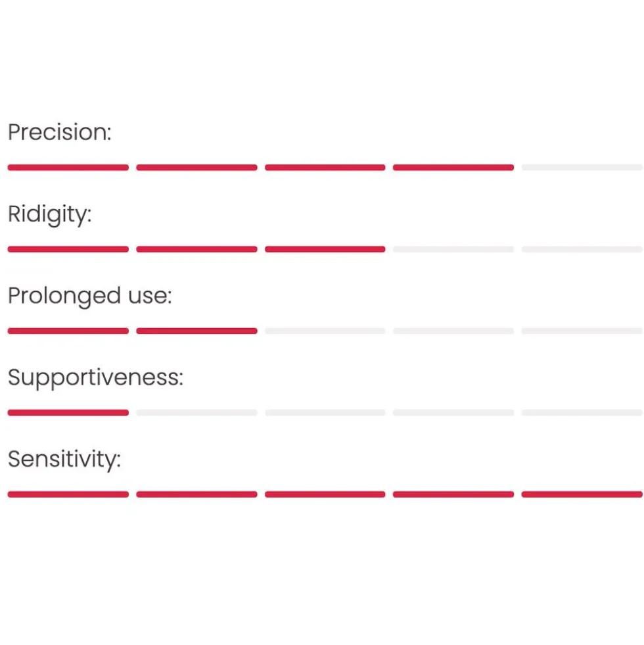Viewport: 644px width, 645px height.
Task: Click the fourth Supportiveness rating segment
Action: pyautogui.click(x=453, y=413)
